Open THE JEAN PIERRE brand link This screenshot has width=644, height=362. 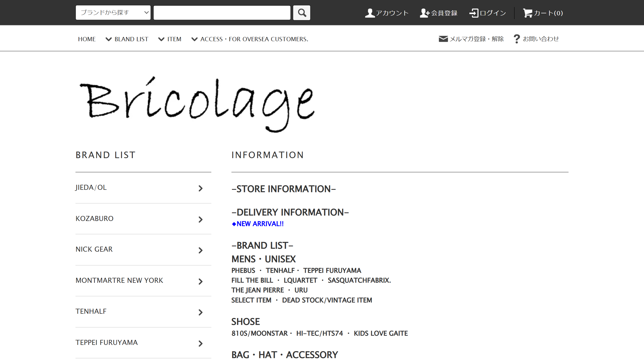click(258, 290)
